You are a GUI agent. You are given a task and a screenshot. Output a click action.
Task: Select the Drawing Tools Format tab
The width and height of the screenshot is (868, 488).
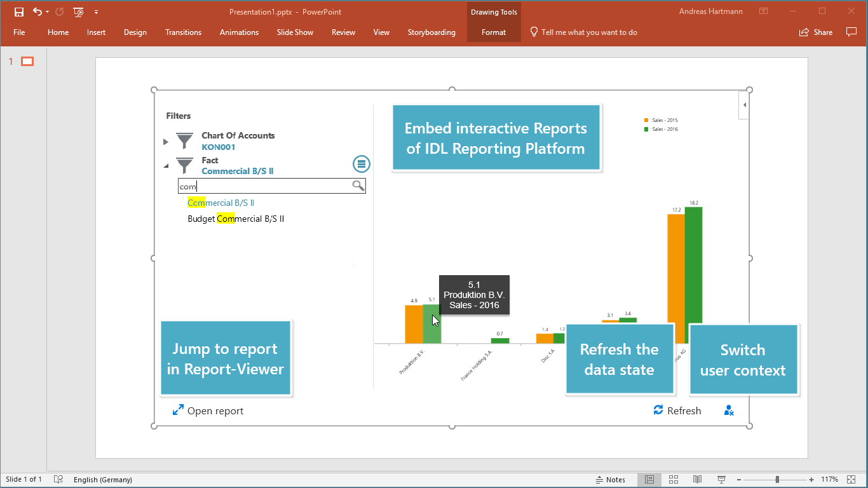pos(494,32)
